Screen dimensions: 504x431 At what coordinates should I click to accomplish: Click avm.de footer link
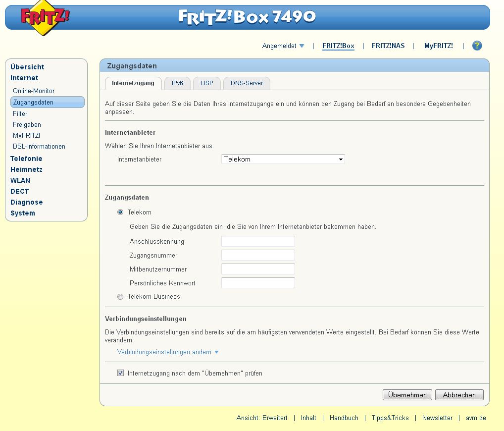coord(476,418)
